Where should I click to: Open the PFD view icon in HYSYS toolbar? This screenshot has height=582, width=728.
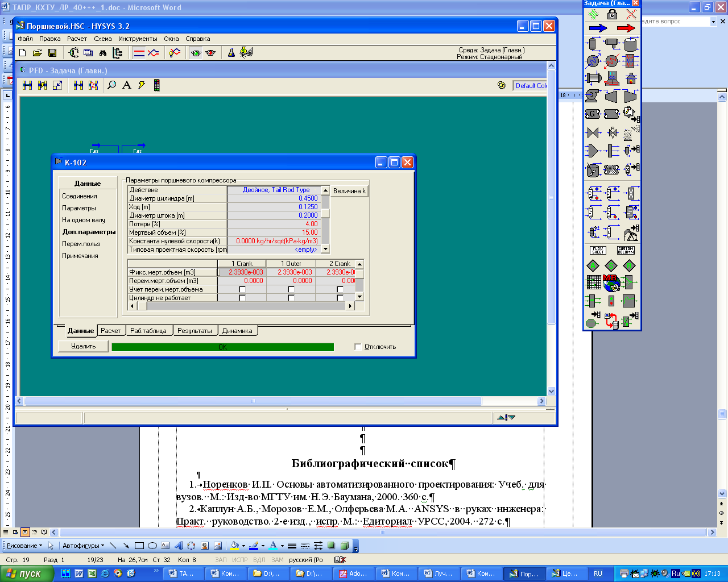[x=74, y=53]
